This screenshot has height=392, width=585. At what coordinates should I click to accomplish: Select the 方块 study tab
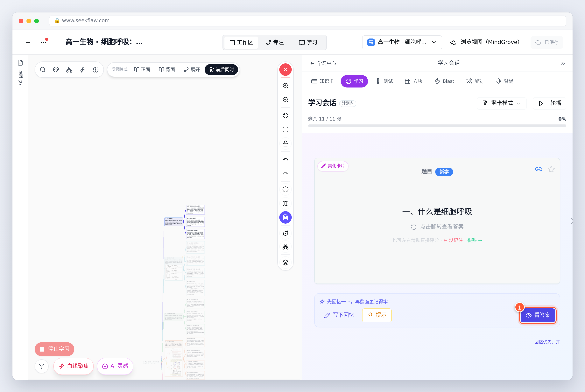pos(413,81)
